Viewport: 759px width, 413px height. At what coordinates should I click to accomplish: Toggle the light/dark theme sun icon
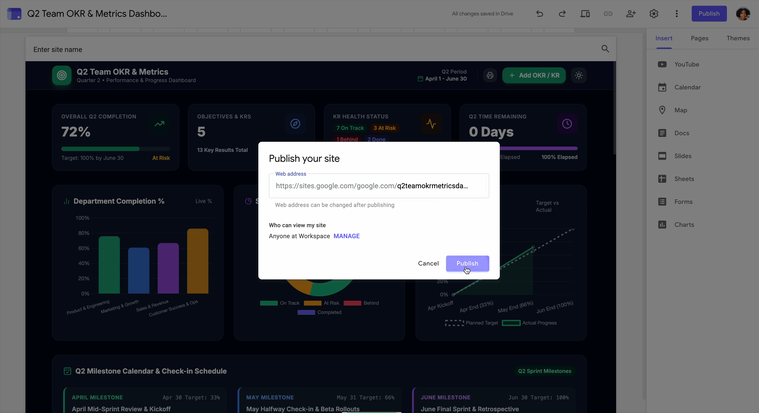(578, 76)
